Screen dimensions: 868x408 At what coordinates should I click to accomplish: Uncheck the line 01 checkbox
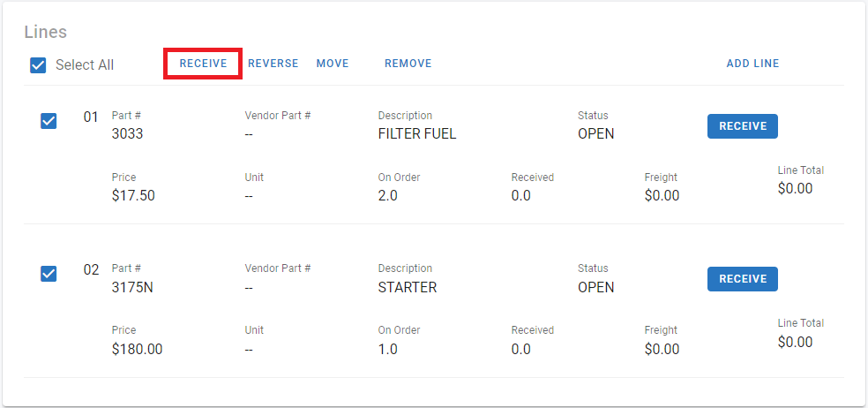(x=49, y=121)
